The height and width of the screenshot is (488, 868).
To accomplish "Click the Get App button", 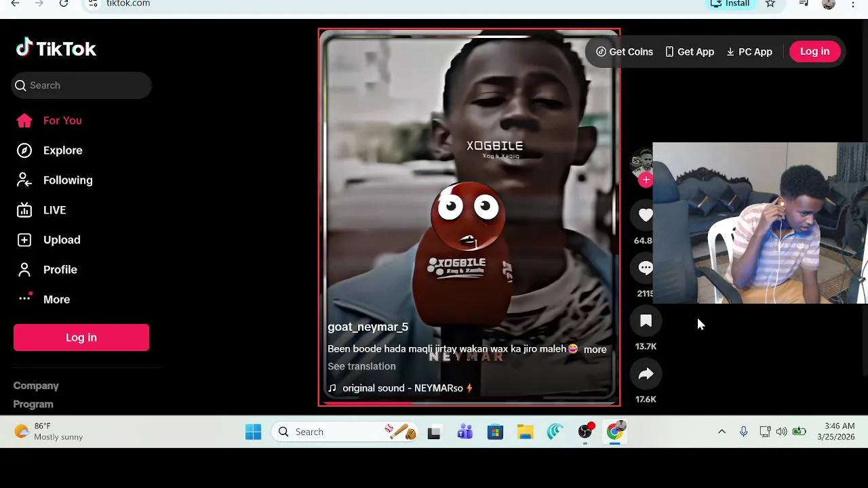I will point(690,52).
